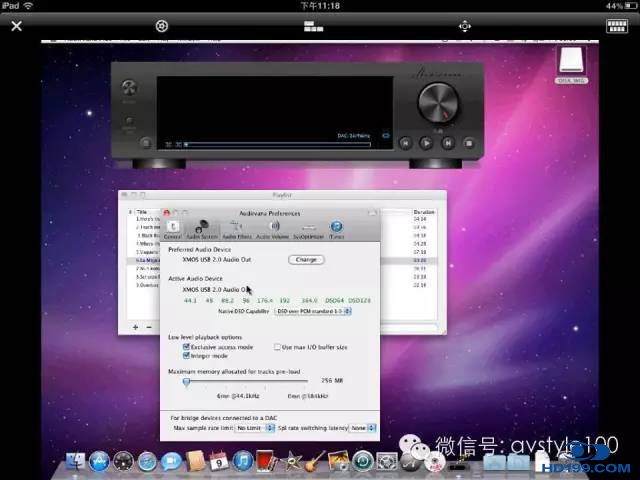The width and height of the screenshot is (640, 480).
Task: Enable Use max I/O buffer size
Action: (x=277, y=347)
